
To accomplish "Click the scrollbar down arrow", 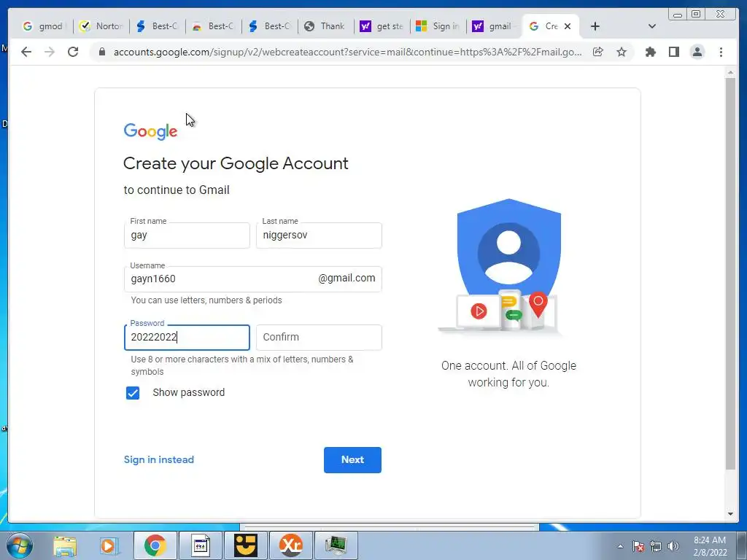I will (730, 514).
